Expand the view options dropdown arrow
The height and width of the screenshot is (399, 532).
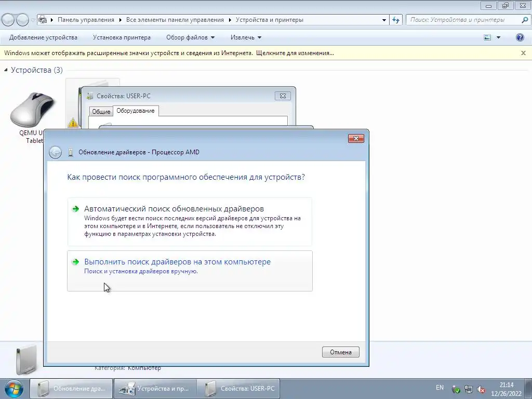click(x=498, y=37)
